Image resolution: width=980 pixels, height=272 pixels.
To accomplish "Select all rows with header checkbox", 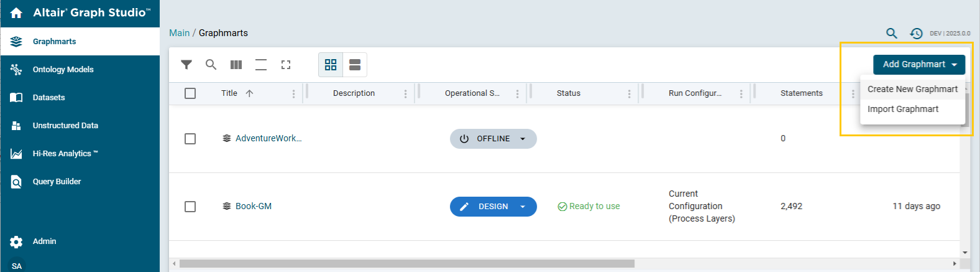I will (x=190, y=93).
